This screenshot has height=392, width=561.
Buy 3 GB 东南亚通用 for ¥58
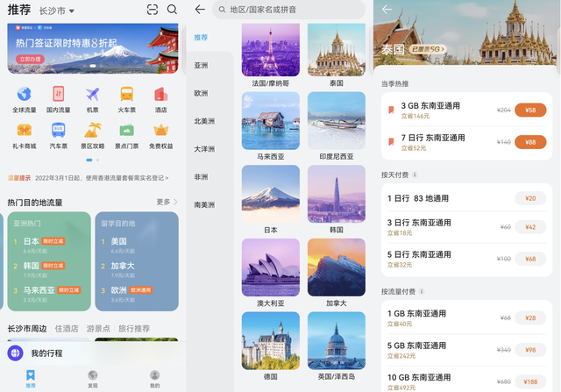click(x=530, y=110)
